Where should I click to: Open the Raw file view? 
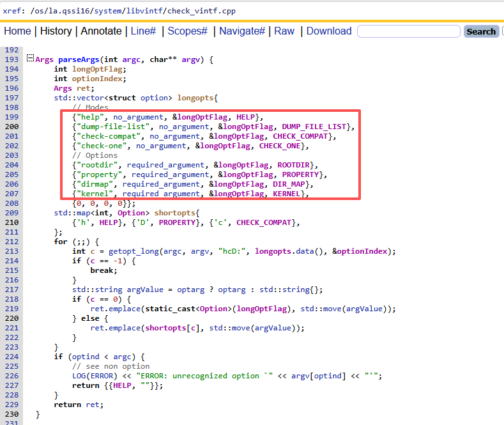284,31
